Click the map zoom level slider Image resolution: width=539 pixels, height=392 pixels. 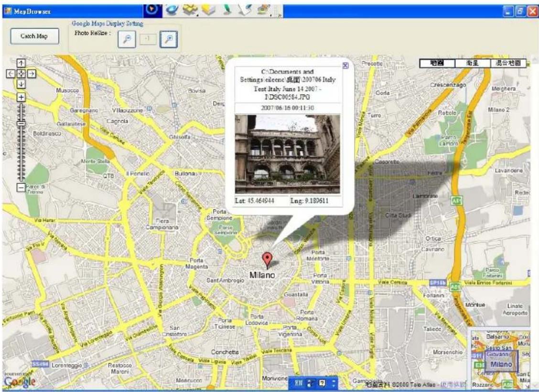[x=22, y=142]
